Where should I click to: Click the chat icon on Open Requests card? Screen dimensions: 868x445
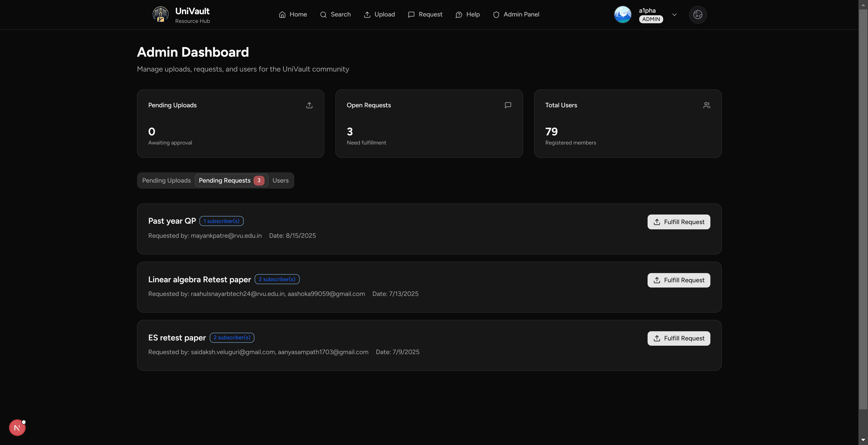click(508, 105)
